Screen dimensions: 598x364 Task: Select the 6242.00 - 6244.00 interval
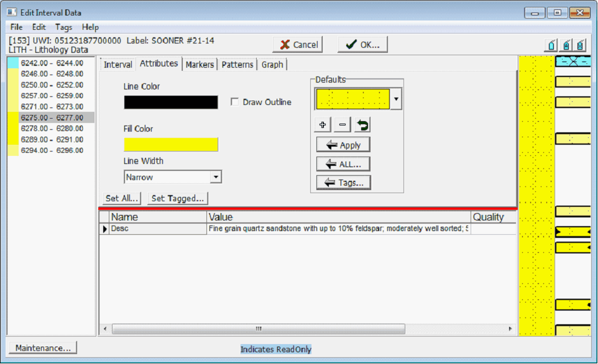(52, 63)
